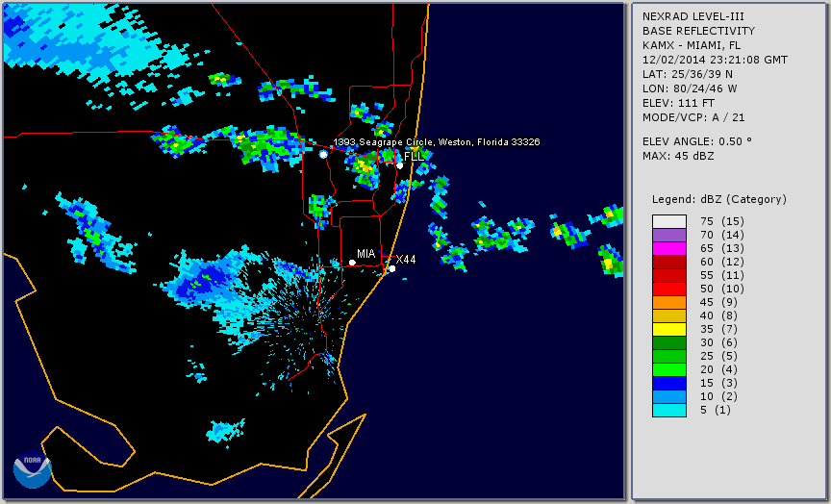831x504 pixels.
Task: Click the BASE REFLECTIVITY product label
Action: point(698,32)
